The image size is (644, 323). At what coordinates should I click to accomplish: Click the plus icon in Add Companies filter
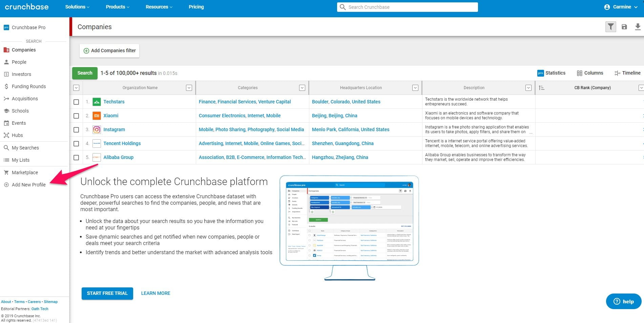tap(86, 51)
